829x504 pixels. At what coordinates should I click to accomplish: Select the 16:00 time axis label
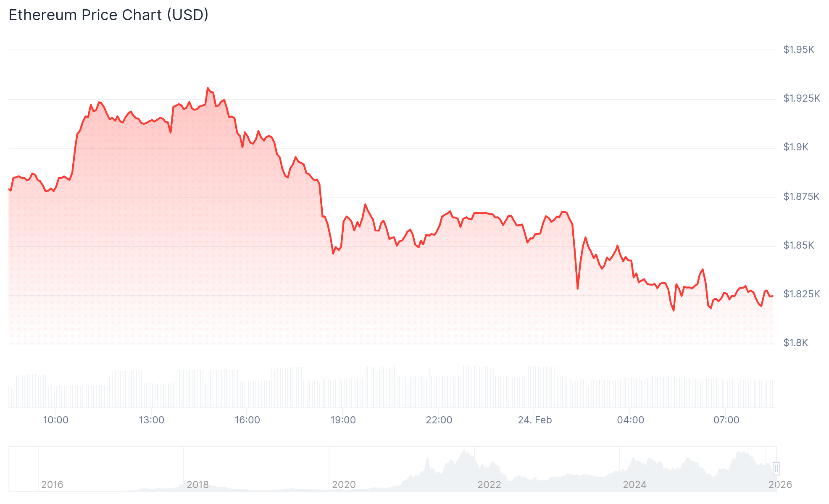(247, 420)
